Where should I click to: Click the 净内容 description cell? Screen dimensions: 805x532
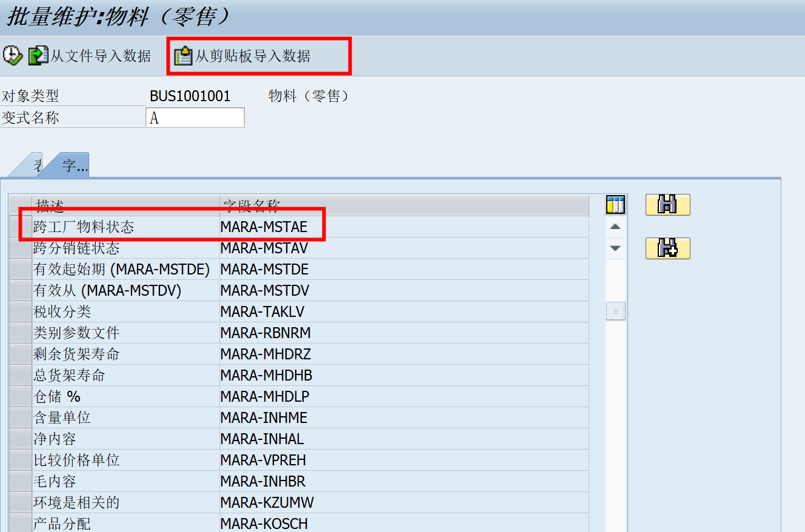[x=125, y=439]
